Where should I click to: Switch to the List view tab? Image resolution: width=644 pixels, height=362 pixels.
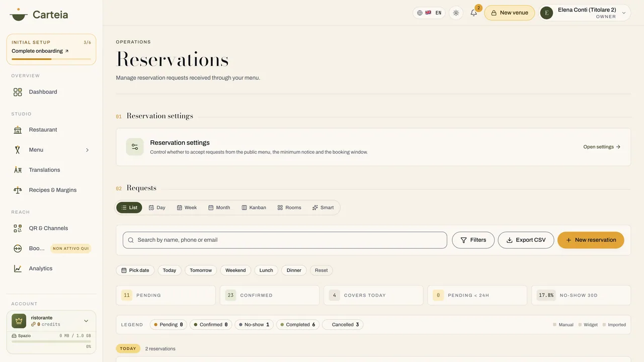click(x=129, y=208)
